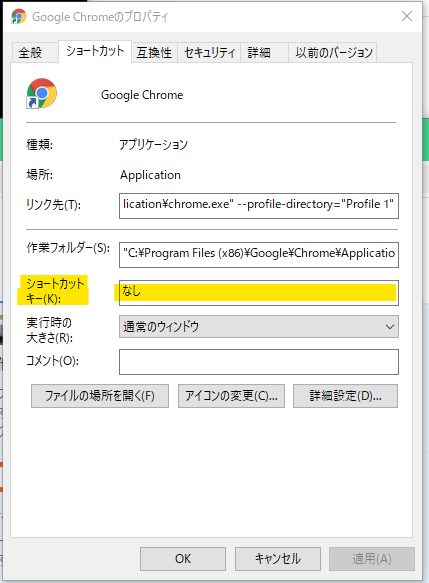Click アイコンの変更 button

click(231, 396)
